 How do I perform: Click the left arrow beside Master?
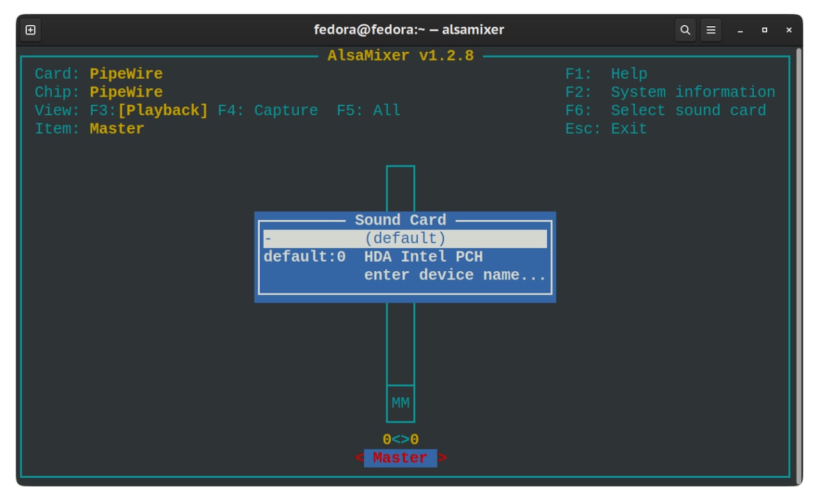coord(360,458)
